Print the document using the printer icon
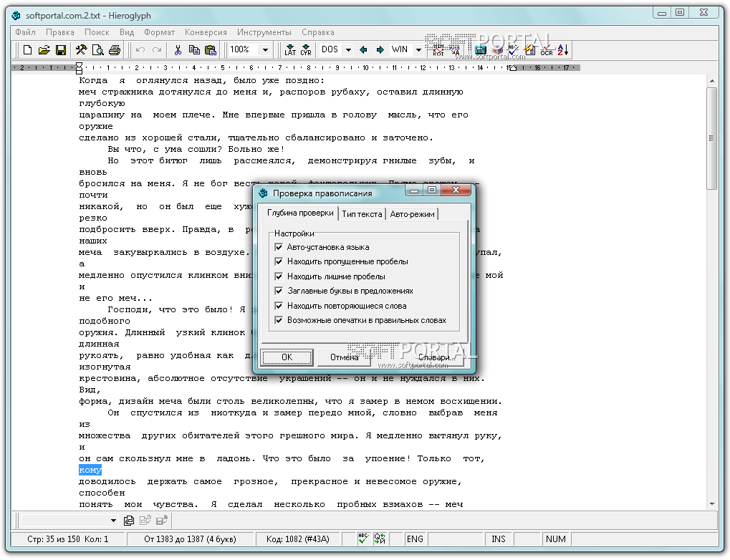This screenshot has height=560, width=730. coord(115,50)
